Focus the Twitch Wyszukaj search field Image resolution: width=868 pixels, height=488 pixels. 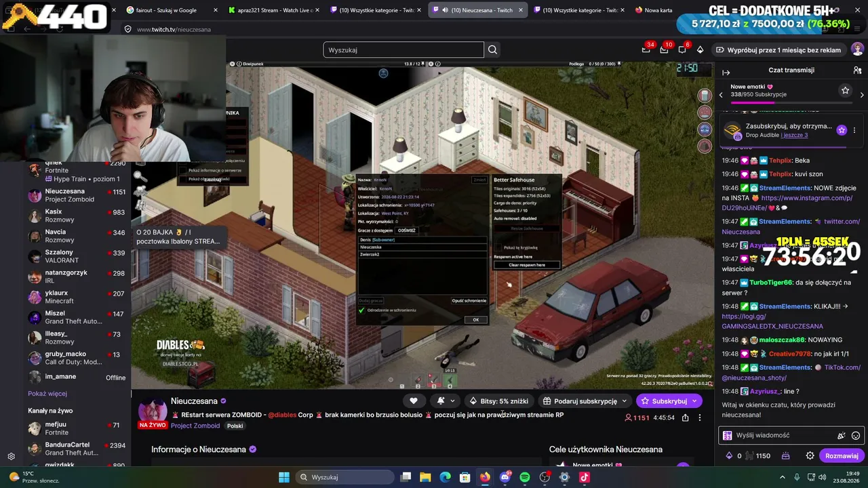(x=403, y=49)
